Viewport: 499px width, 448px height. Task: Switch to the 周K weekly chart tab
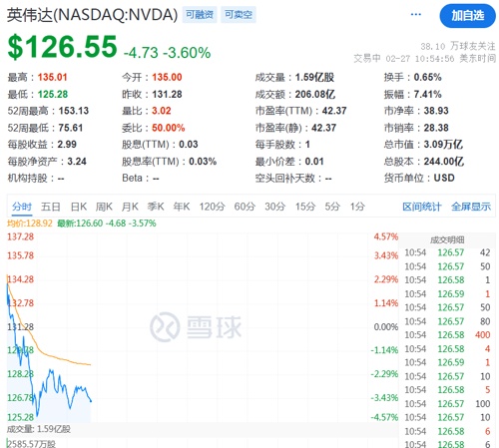(x=104, y=207)
